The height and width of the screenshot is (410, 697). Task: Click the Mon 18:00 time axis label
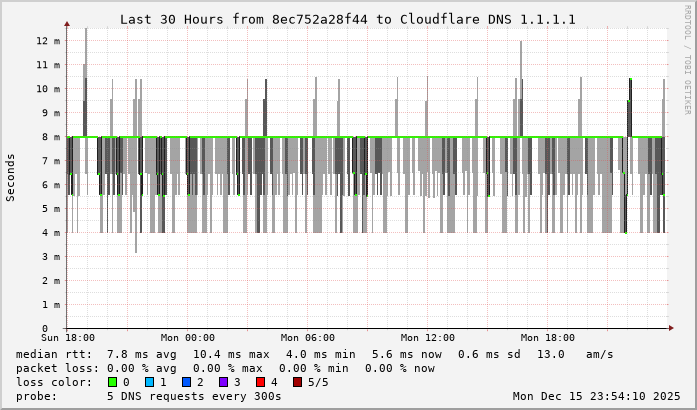547,338
